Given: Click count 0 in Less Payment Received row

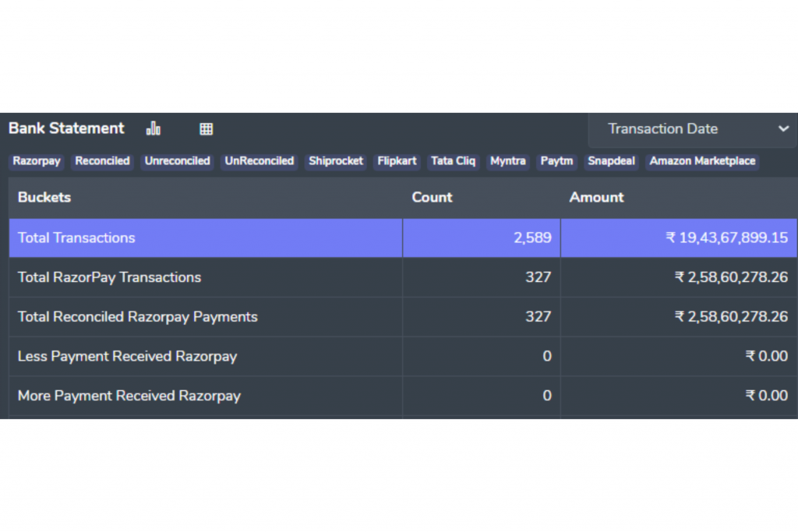Looking at the screenshot, I should [482, 356].
